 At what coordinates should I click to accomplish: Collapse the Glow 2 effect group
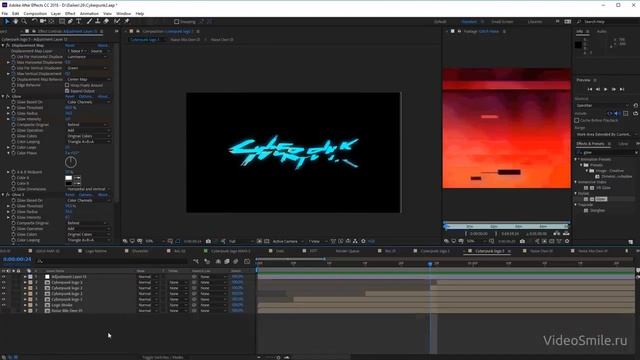point(3,195)
